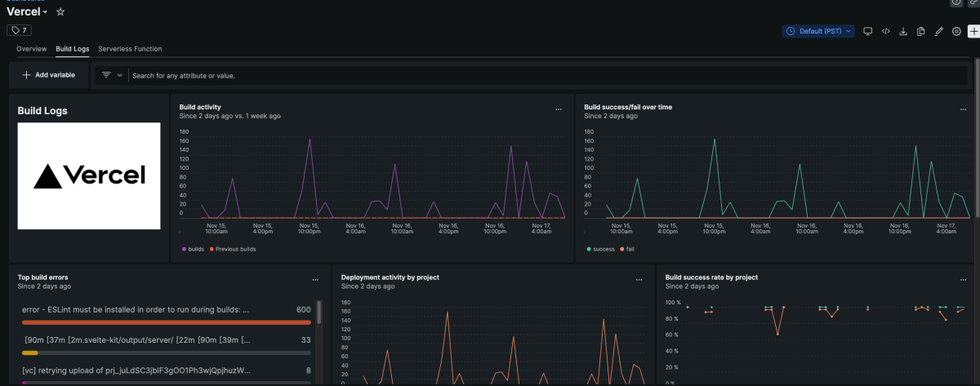The image size is (980, 386).
Task: Click the Add variable button
Action: coord(49,75)
